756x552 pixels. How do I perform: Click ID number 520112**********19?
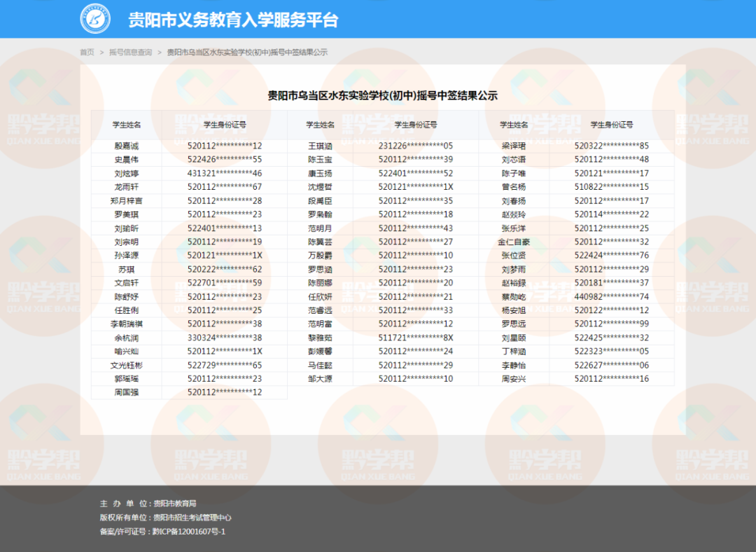click(225, 242)
